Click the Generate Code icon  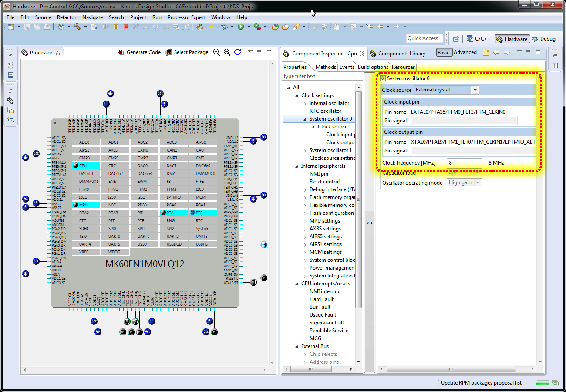pos(121,52)
